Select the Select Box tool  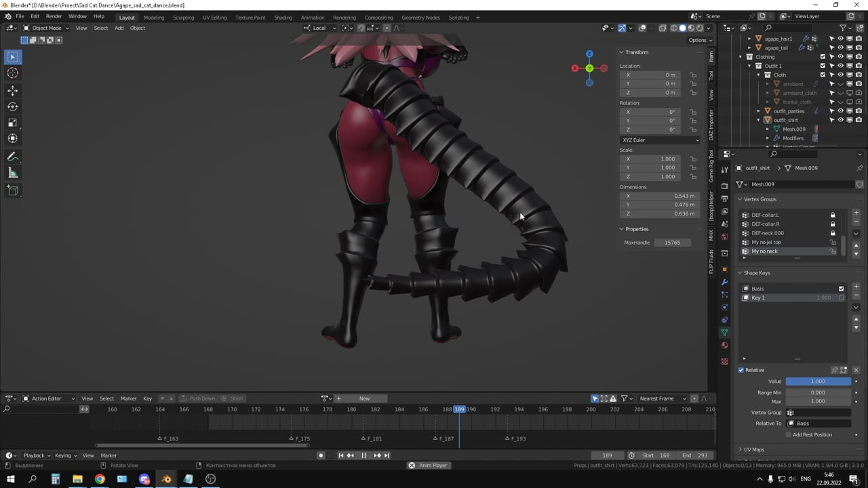[x=13, y=57]
